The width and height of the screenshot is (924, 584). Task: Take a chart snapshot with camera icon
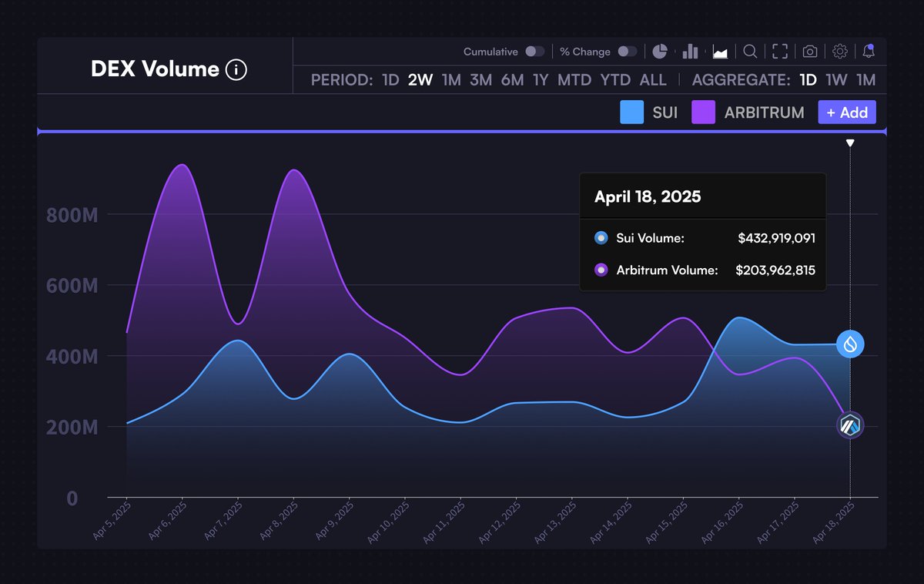(x=810, y=52)
